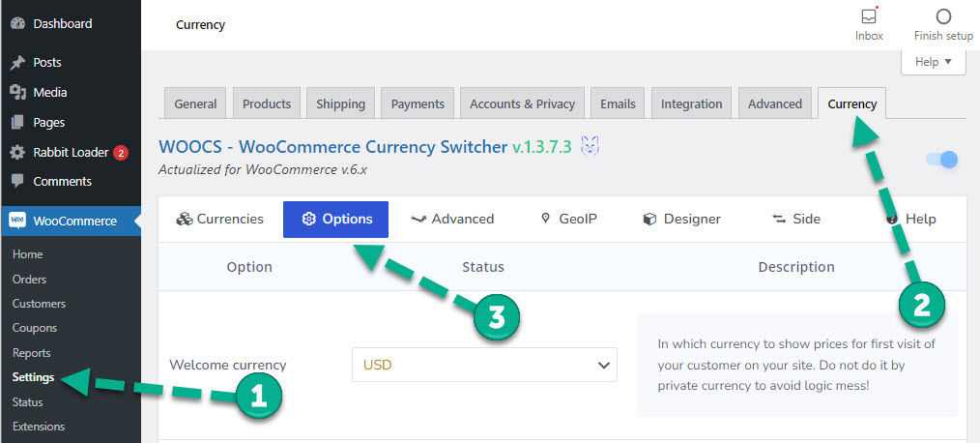Click the Rabbit Loader notification badge

121,153
